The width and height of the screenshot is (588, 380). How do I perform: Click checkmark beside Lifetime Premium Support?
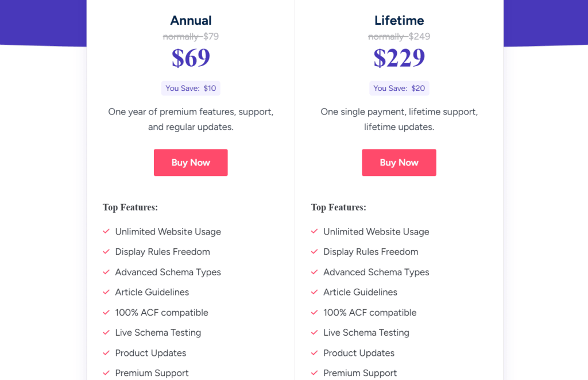(x=315, y=373)
